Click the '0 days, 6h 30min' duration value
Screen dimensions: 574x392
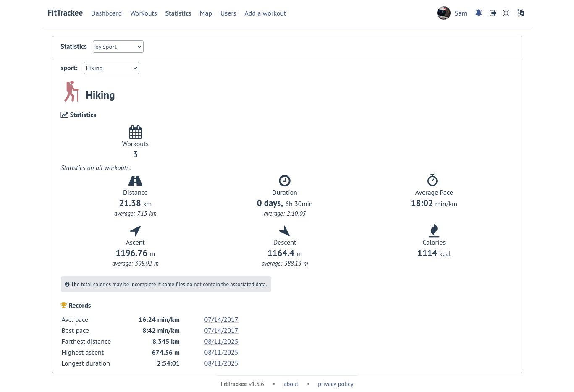(x=285, y=203)
